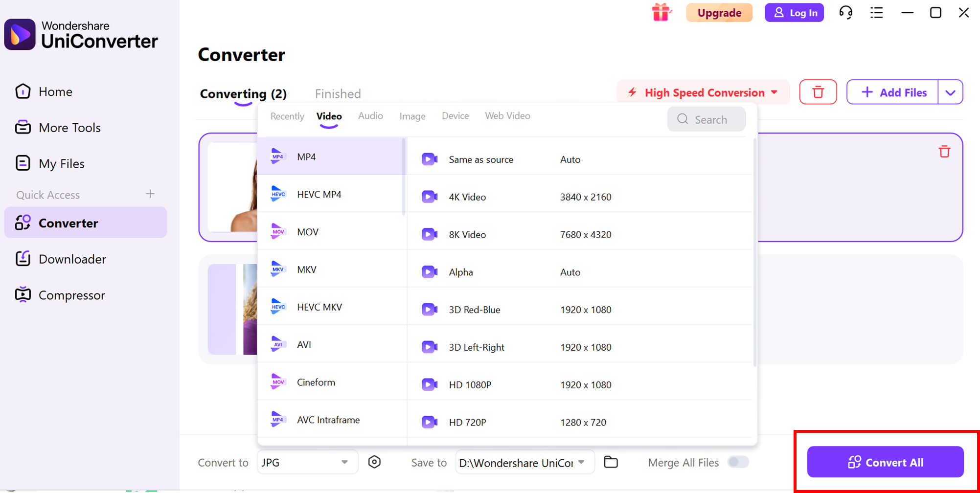
Task: Click the Upgrade button
Action: pos(719,13)
